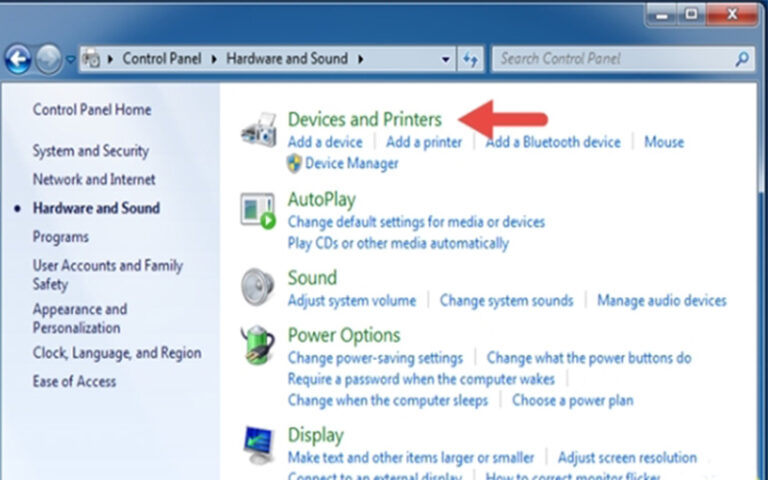Click Change power-saving settings link
Image resolution: width=768 pixels, height=480 pixels.
point(375,358)
